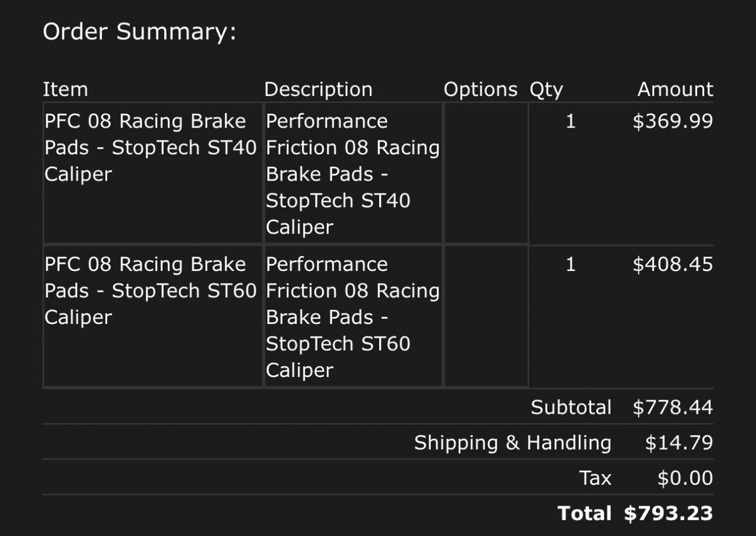This screenshot has height=536, width=756.
Task: Click the $14.79 shipping cost
Action: tap(679, 442)
